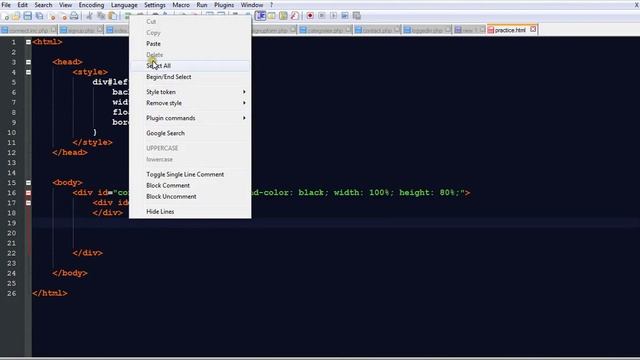This screenshot has width=640, height=360.
Task: Click the New file toolbar icon
Action: coord(6,16)
